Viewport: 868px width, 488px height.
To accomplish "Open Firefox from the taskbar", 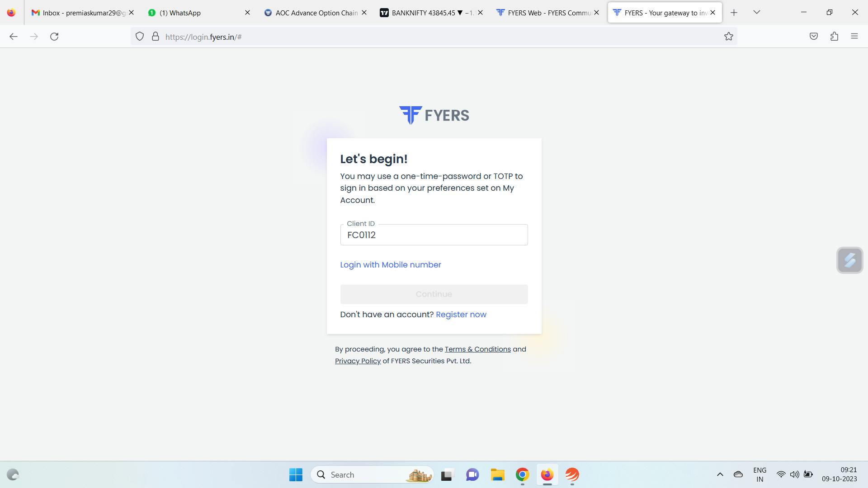I will coord(547,475).
